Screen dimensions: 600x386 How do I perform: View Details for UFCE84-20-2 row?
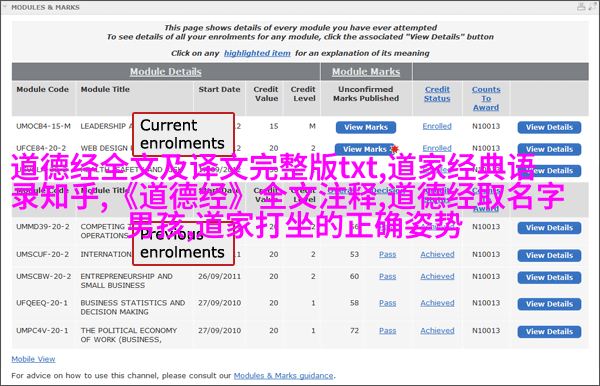549,149
